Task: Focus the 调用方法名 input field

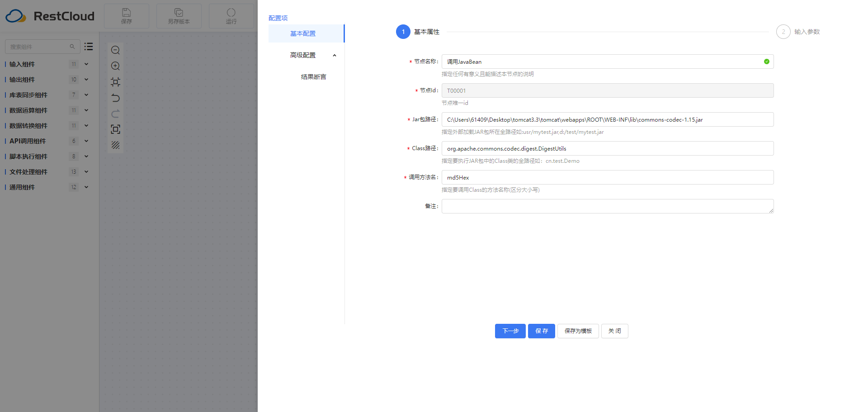Action: tap(608, 177)
